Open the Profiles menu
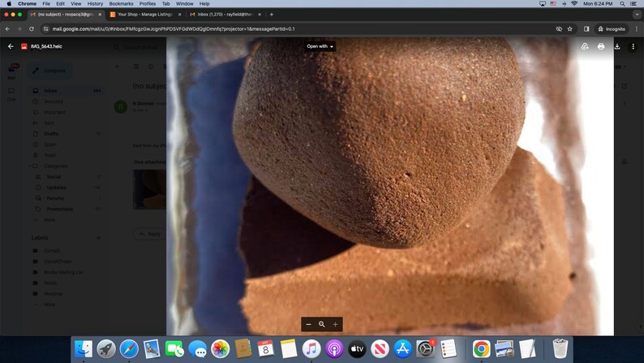The image size is (644, 363). click(148, 4)
